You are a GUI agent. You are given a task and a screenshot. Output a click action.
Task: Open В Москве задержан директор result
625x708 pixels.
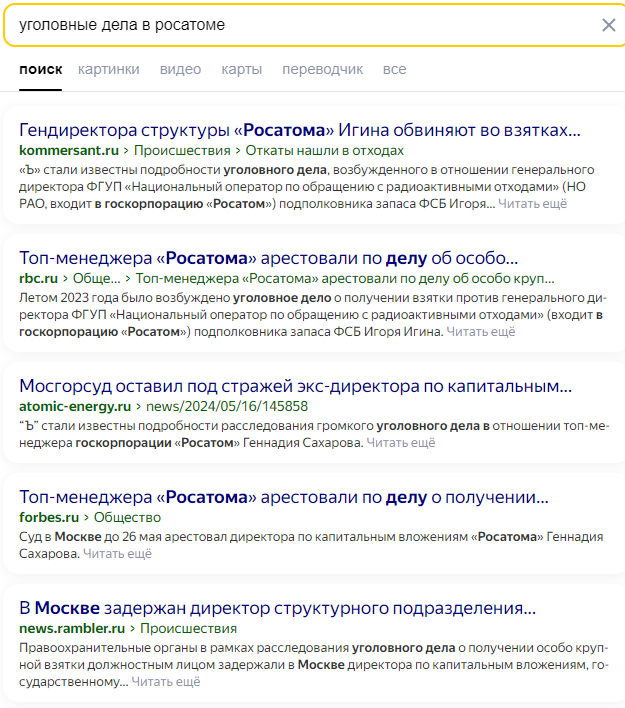277,608
